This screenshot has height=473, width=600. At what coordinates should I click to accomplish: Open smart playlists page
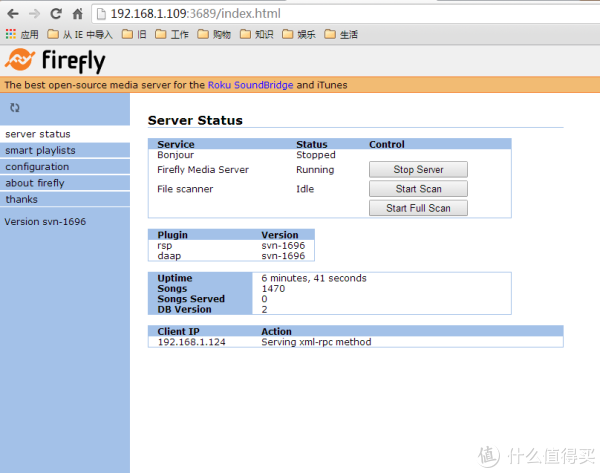coord(40,150)
